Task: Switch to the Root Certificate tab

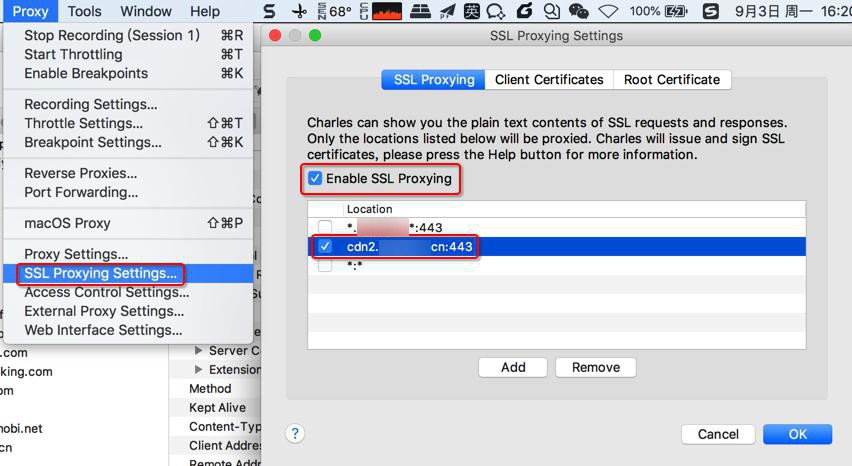Action: click(x=672, y=80)
